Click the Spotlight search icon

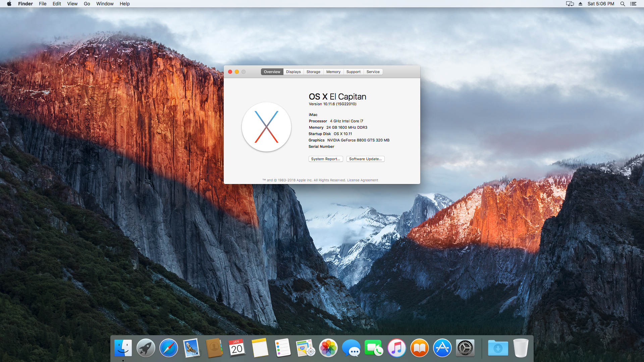pos(623,4)
